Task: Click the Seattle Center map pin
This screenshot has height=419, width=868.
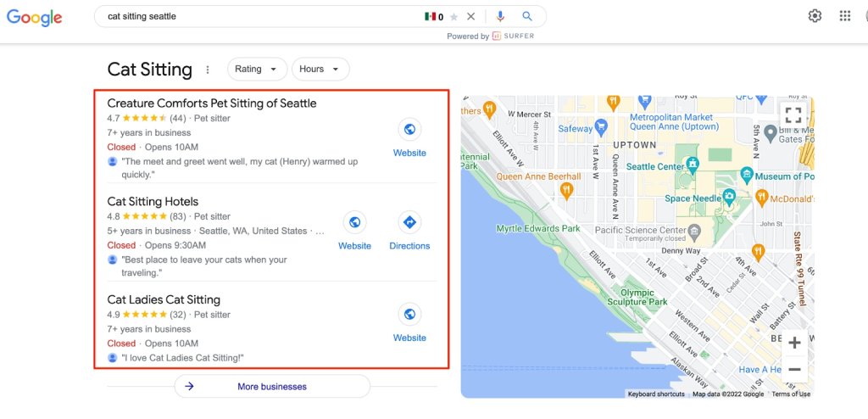Action: (693, 165)
